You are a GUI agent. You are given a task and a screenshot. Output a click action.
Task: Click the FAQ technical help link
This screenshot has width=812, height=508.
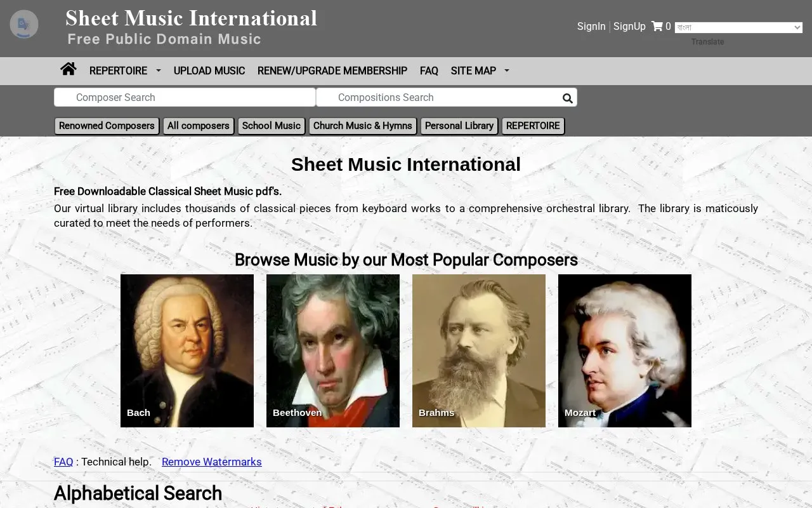tap(63, 462)
